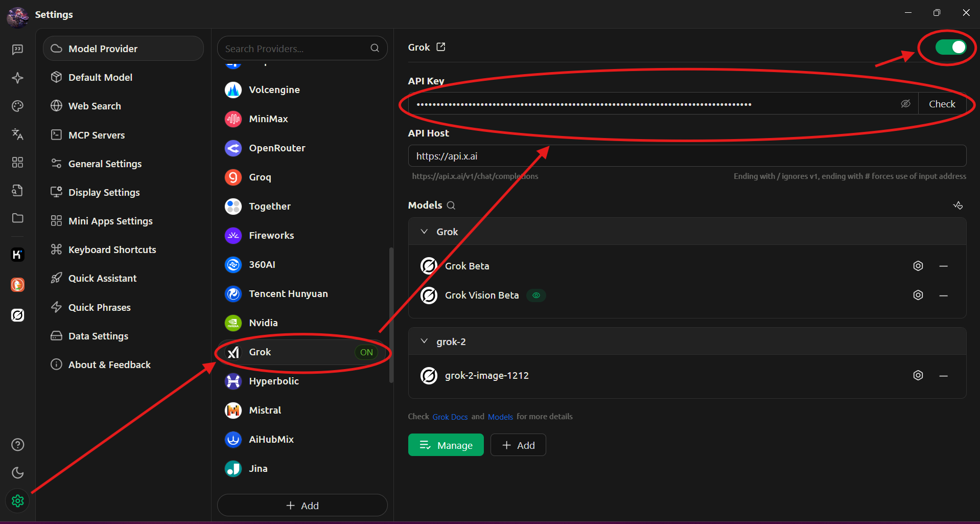980x524 pixels.
Task: Open Mini Apps Settings
Action: (123, 221)
